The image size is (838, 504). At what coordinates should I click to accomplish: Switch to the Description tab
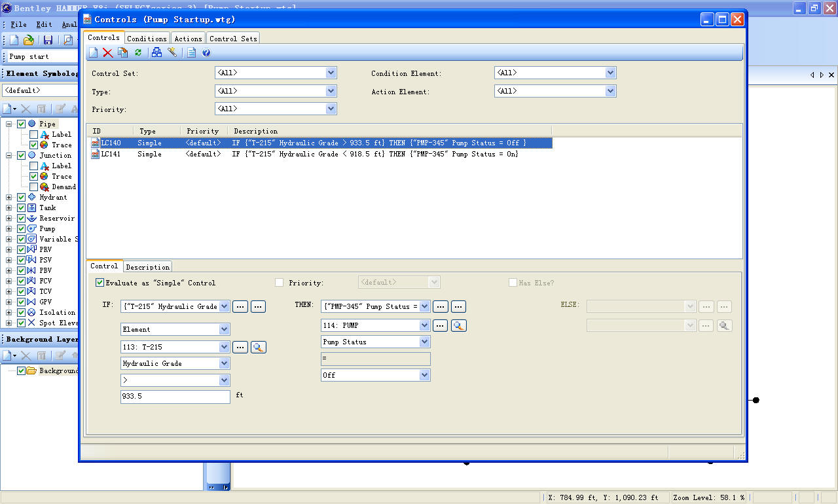(x=147, y=267)
